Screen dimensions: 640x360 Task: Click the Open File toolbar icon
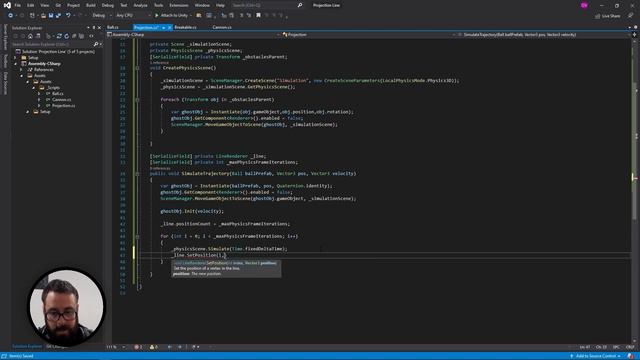tap(43, 16)
